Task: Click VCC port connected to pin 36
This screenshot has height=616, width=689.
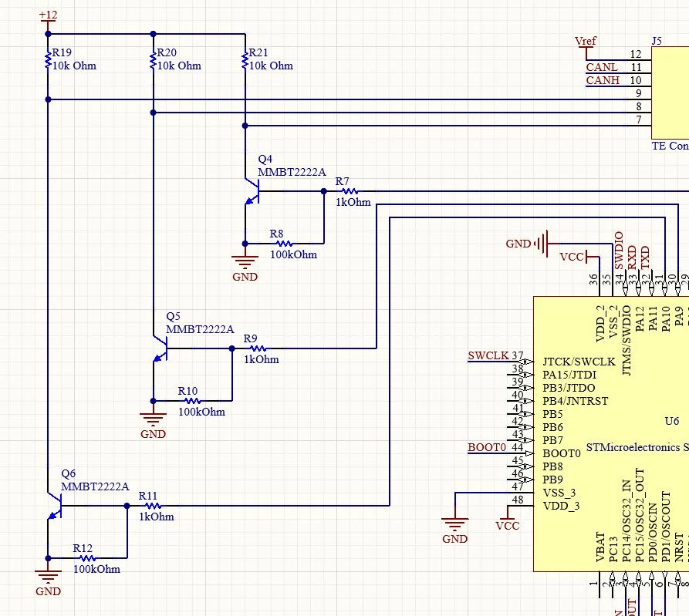Action: (579, 257)
